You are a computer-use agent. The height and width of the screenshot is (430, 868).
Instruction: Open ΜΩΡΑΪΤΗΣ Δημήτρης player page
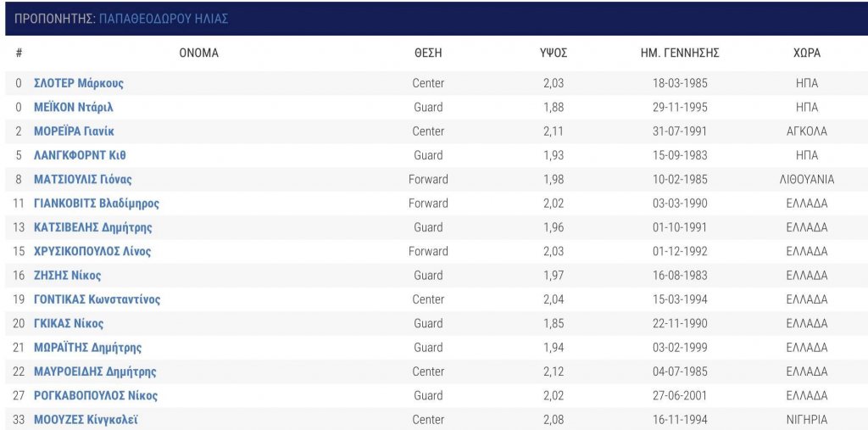coord(87,348)
